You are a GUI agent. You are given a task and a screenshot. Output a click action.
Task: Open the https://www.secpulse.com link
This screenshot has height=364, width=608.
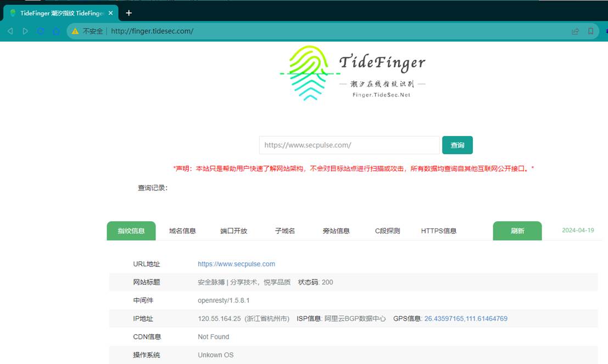point(237,264)
